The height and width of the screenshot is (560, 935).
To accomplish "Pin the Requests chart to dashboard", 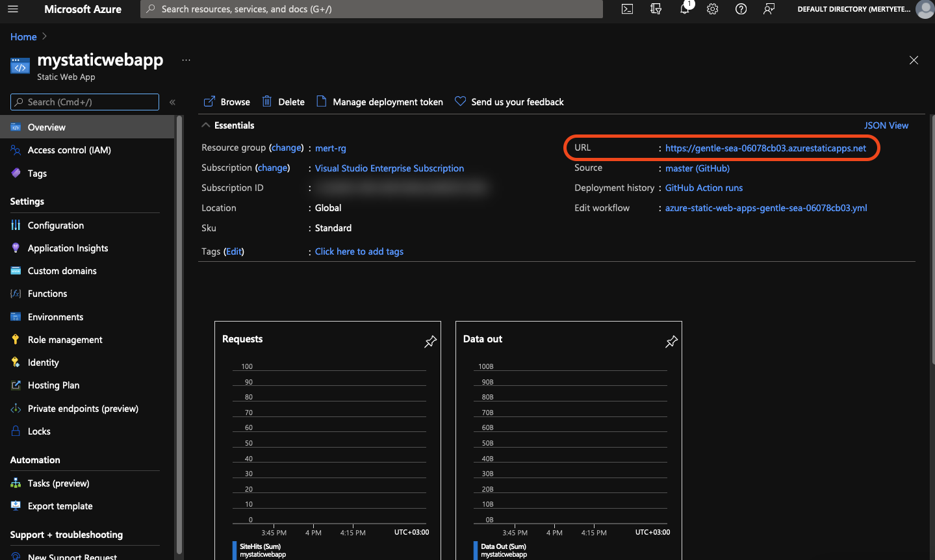I will (x=430, y=342).
